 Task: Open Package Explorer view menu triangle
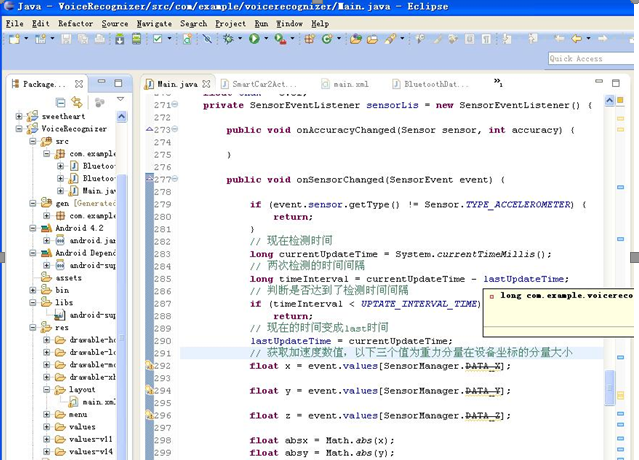click(120, 99)
